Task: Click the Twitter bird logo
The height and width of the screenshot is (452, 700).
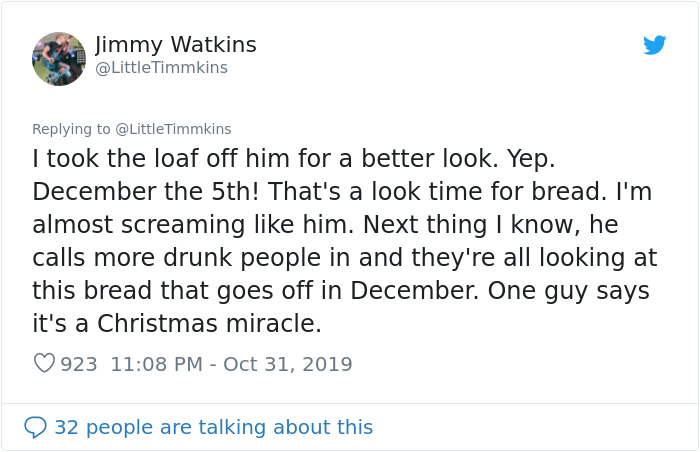Action: pyautogui.click(x=654, y=45)
